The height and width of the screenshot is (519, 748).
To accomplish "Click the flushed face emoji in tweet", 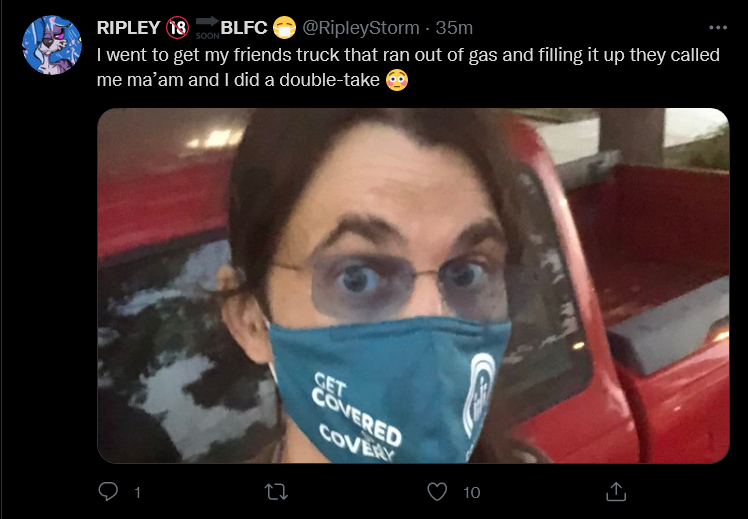I will point(397,80).
